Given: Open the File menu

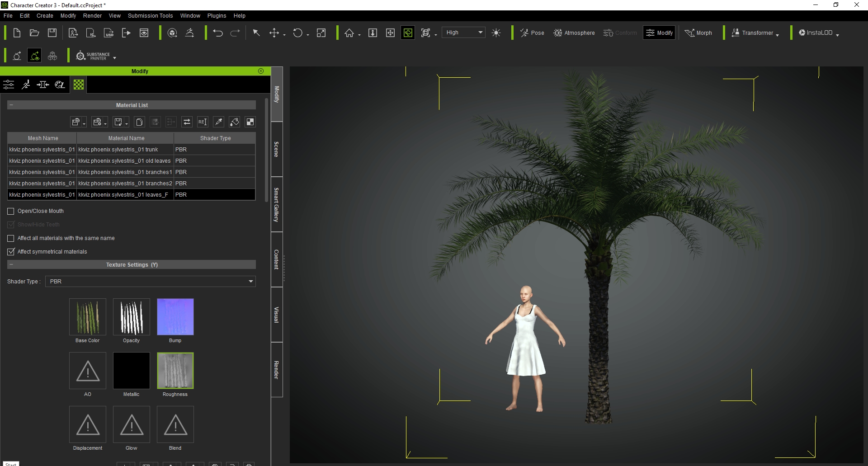Looking at the screenshot, I should 8,15.
